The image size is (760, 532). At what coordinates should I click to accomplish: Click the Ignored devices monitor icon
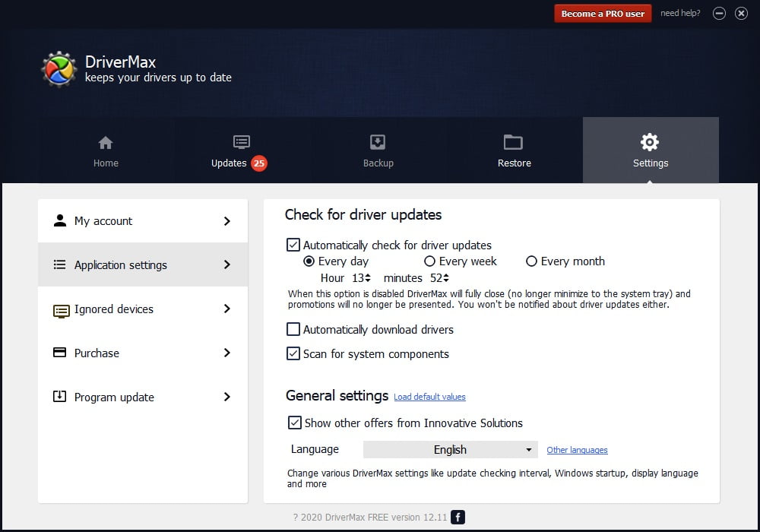pos(60,310)
